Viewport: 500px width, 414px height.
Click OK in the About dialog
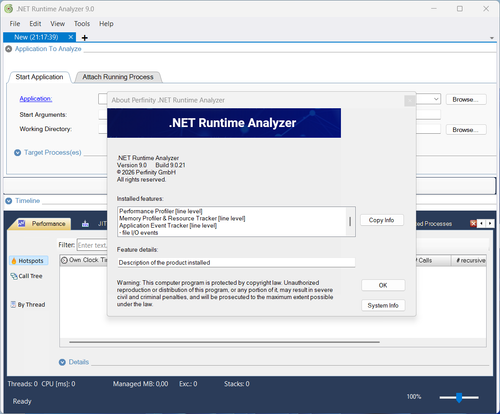[x=383, y=285]
